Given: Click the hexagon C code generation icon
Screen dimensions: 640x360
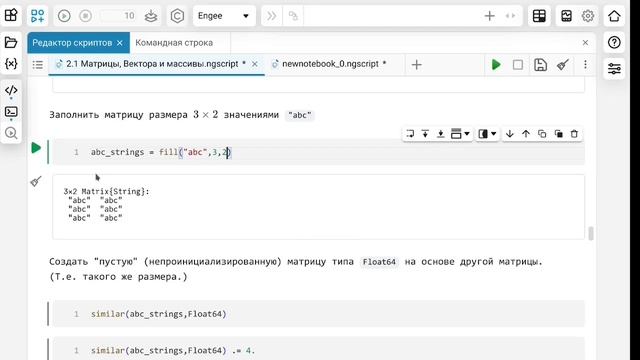Looking at the screenshot, I should (177, 16).
